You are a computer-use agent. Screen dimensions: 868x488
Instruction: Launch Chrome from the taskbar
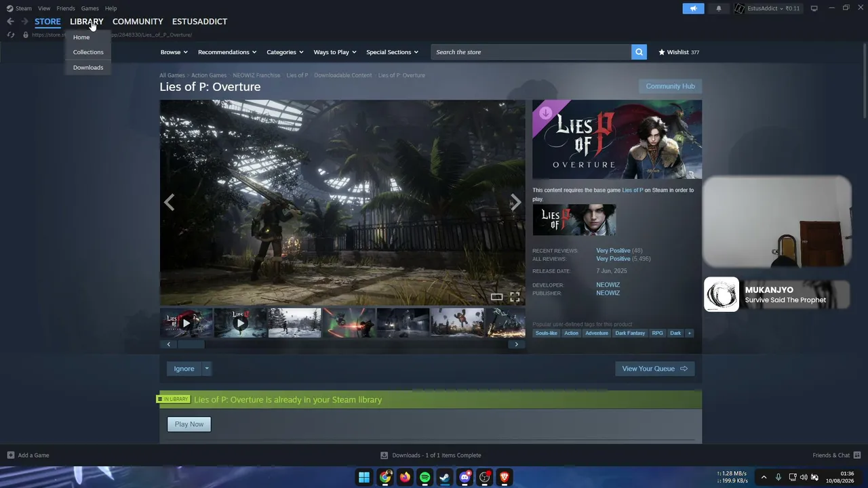click(385, 477)
